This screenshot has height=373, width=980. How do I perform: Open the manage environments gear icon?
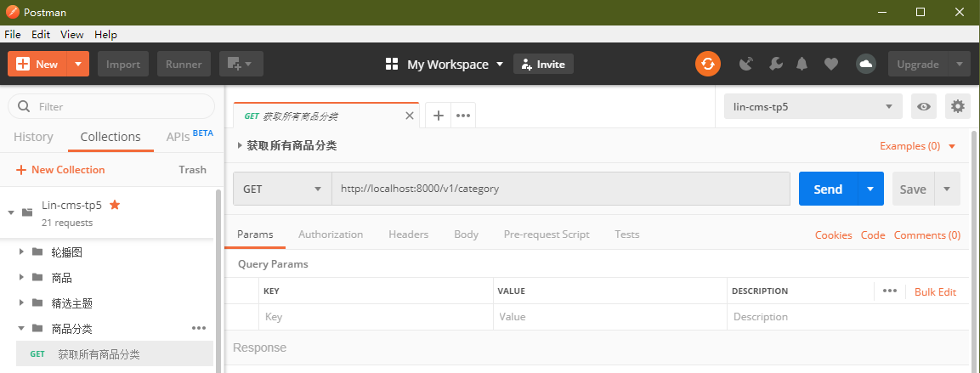point(958,106)
